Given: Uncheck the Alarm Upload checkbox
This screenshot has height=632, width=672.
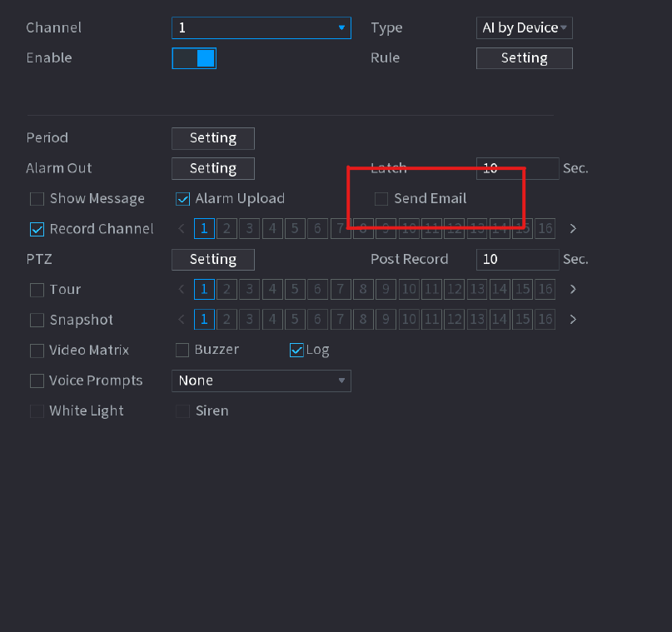Looking at the screenshot, I should pyautogui.click(x=182, y=199).
